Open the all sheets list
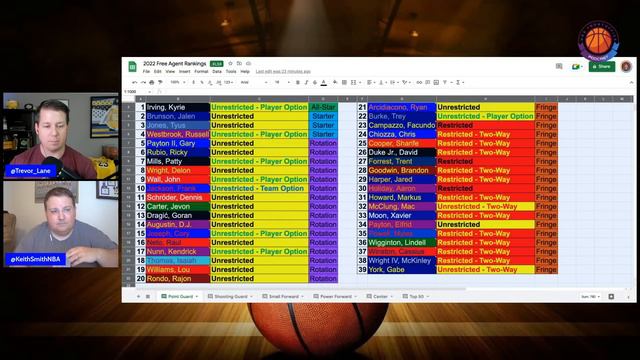 click(x=148, y=296)
